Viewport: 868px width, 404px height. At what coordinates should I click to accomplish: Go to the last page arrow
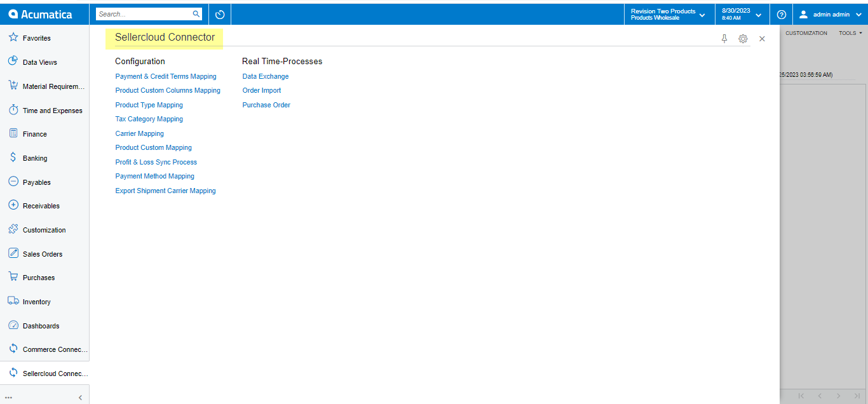[857, 396]
